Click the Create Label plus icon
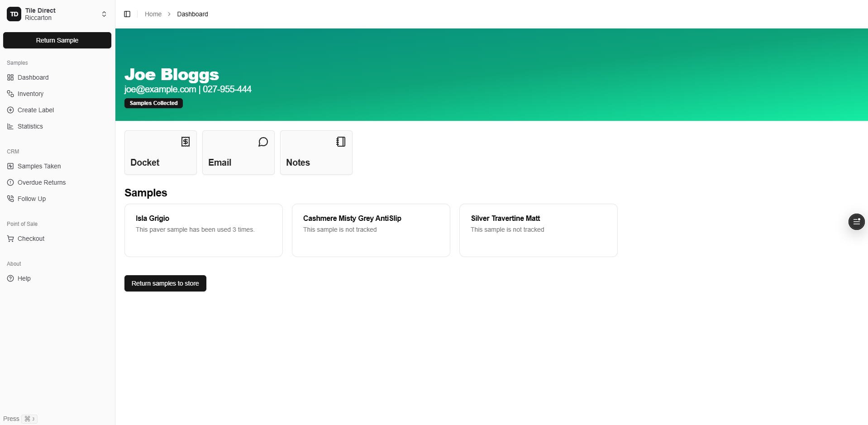Image resolution: width=868 pixels, height=425 pixels. [10, 110]
